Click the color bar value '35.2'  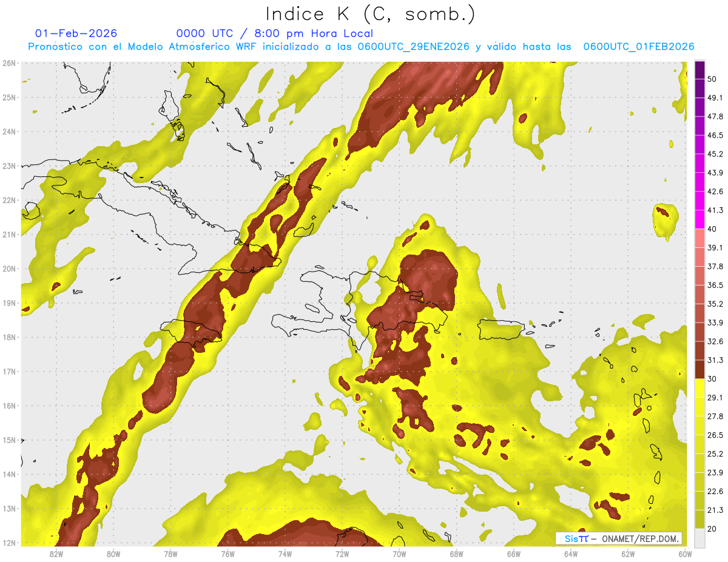coord(715,304)
